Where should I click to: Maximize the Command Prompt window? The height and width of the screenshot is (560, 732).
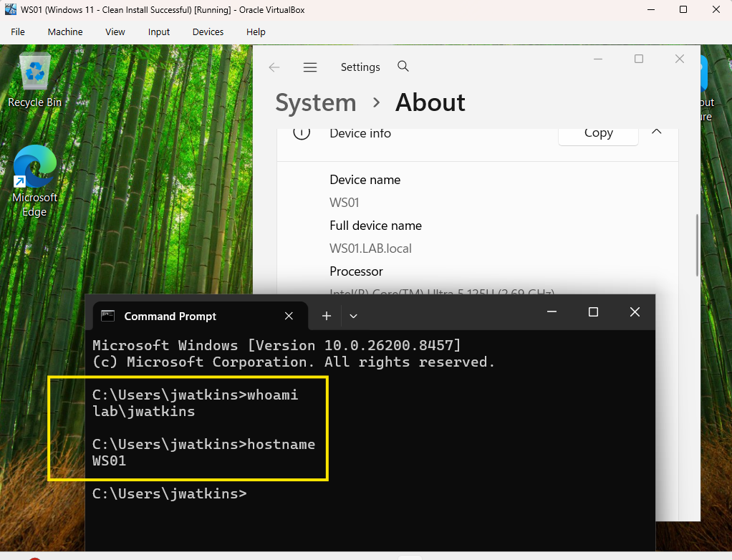(x=593, y=312)
